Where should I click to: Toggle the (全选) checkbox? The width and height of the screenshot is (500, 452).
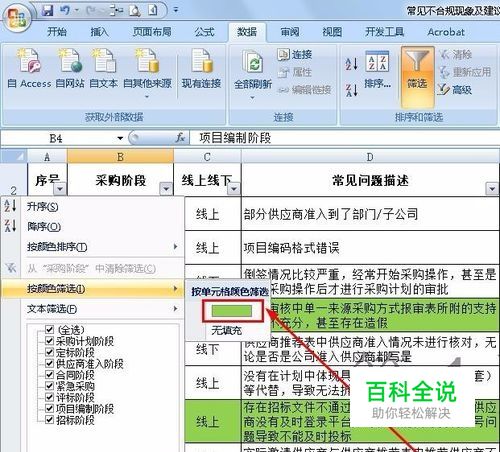pos(49,330)
